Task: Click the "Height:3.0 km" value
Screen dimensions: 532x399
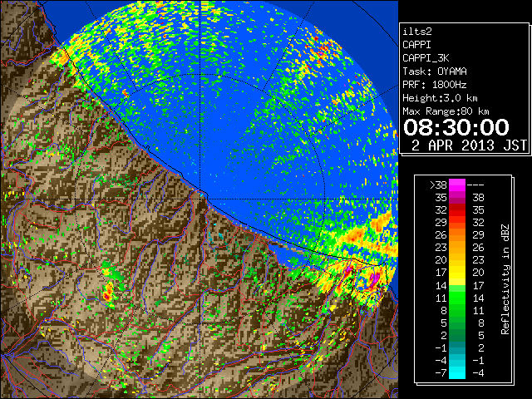Action: [440, 98]
